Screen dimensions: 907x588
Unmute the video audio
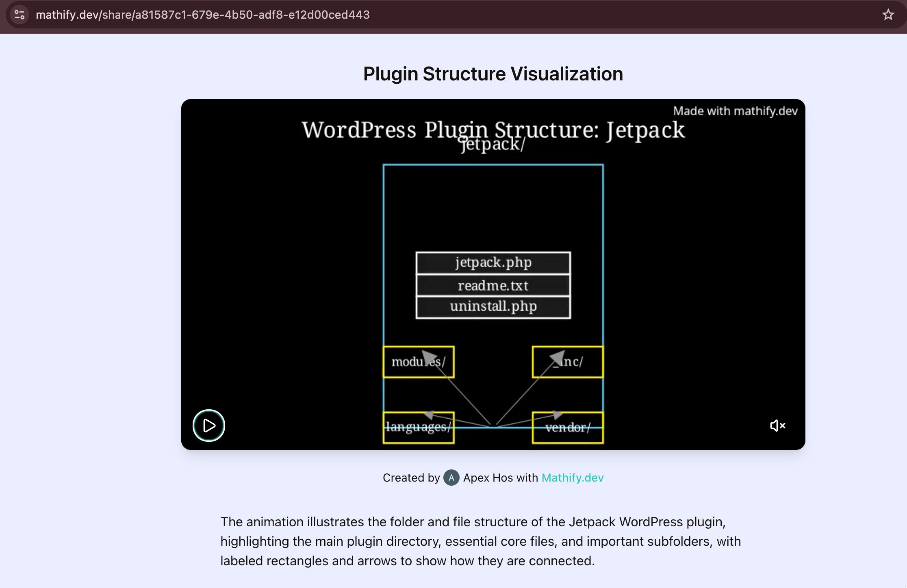[x=777, y=425]
